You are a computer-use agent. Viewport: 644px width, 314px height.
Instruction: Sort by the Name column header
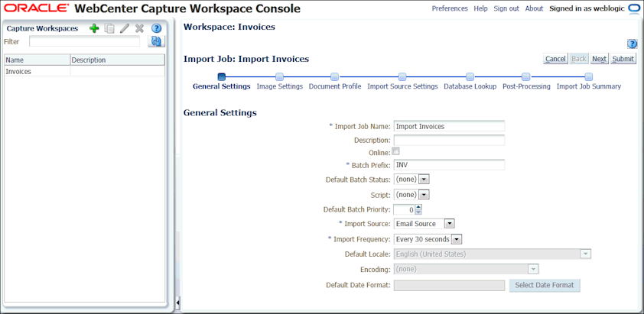(x=37, y=60)
